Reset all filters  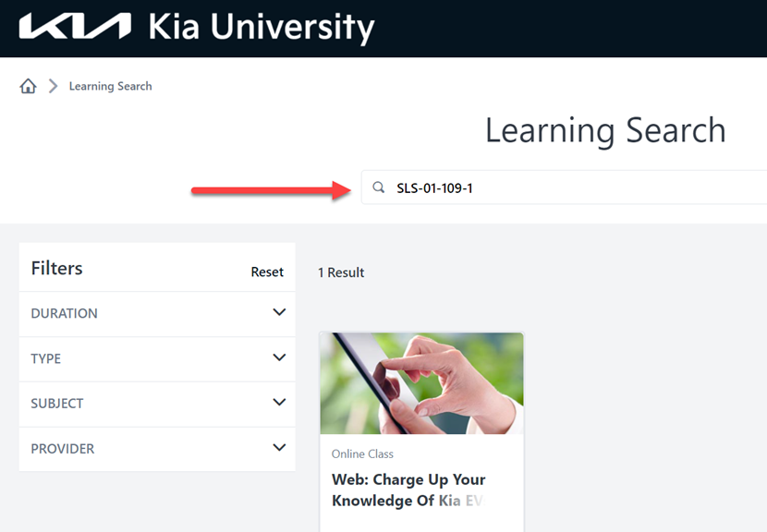267,272
